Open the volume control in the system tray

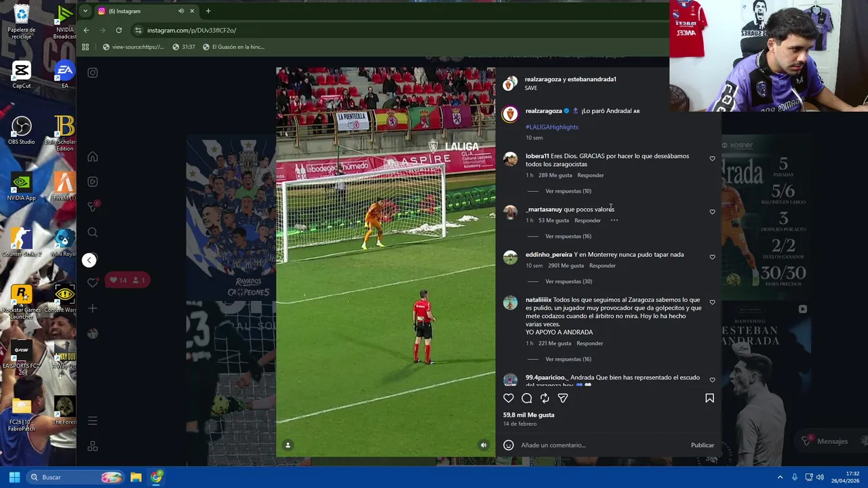(820, 477)
